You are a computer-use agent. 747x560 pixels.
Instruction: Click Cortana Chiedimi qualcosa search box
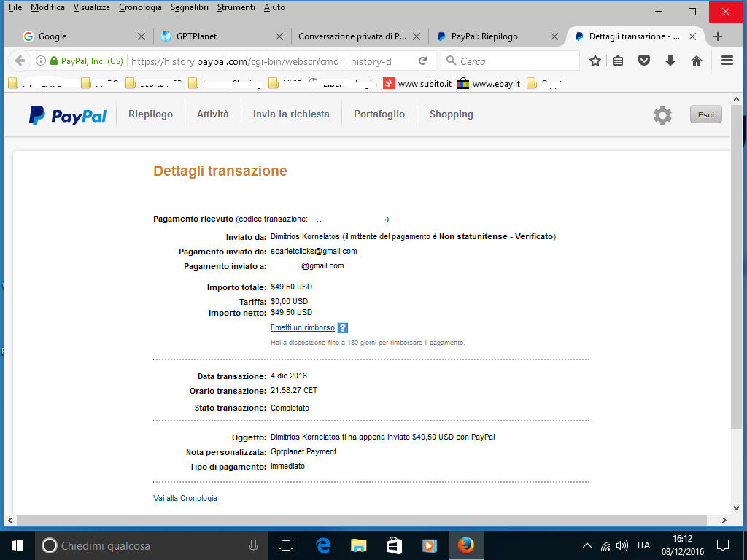[152, 545]
